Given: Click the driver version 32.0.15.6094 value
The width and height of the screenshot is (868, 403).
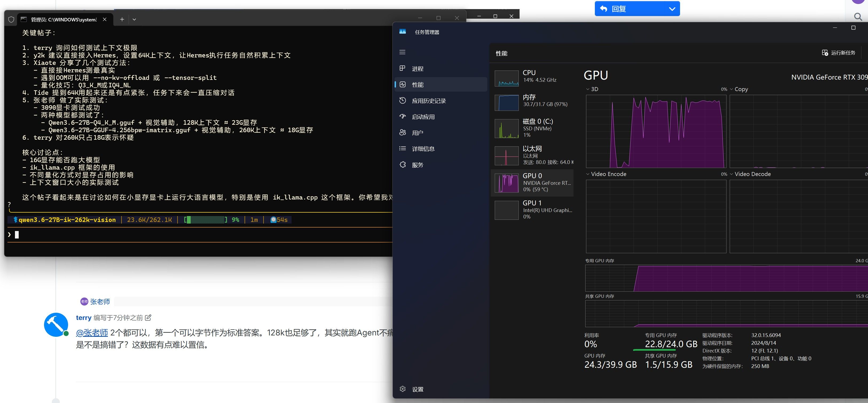Looking at the screenshot, I should pyautogui.click(x=766, y=335).
